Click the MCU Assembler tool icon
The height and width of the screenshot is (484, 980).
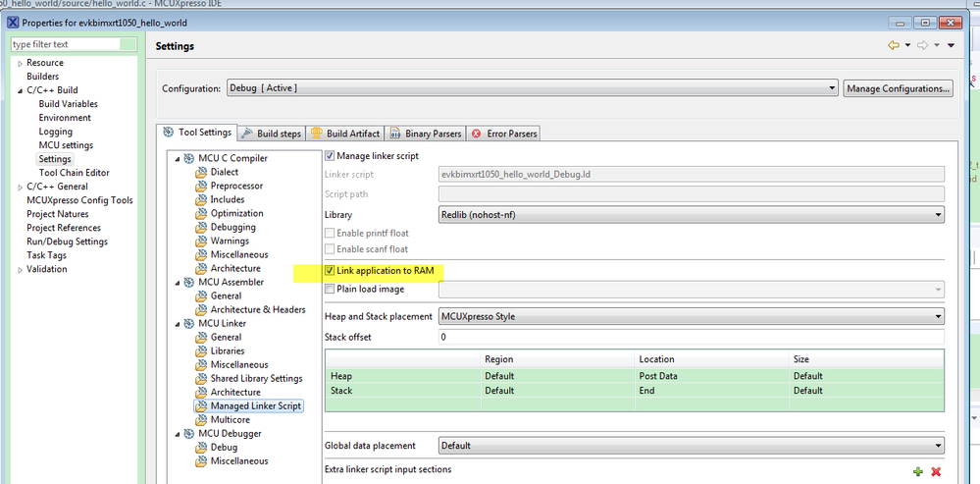coord(188,282)
